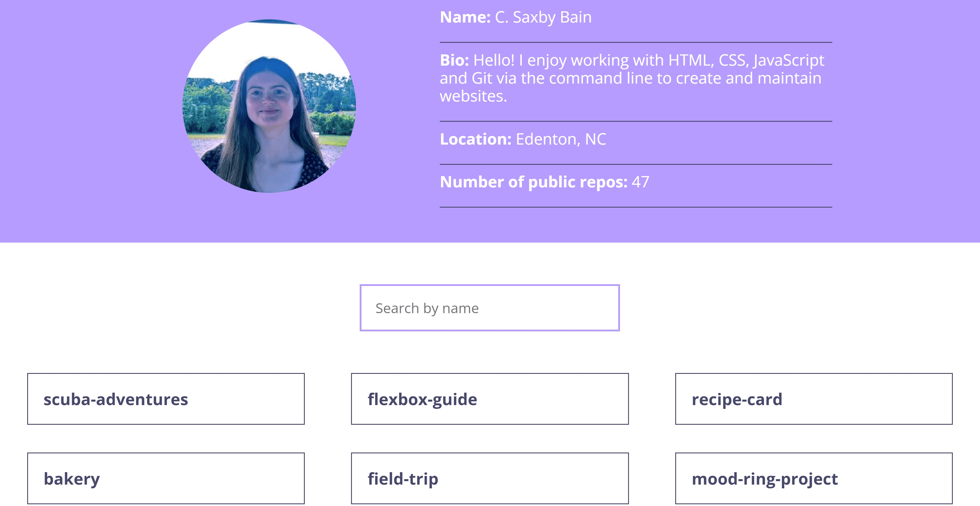Image resolution: width=980 pixels, height=506 pixels.
Task: Click the divider line under the Name
Action: (635, 41)
